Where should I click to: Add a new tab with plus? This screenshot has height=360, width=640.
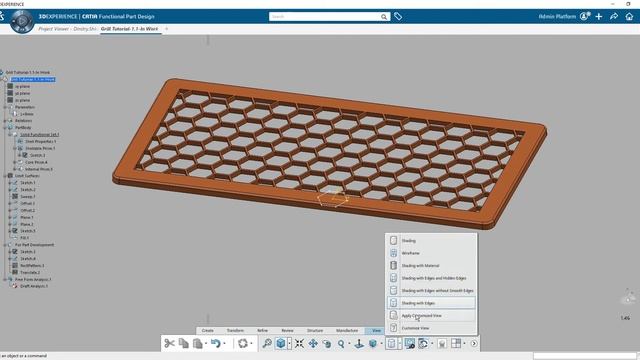point(166,29)
